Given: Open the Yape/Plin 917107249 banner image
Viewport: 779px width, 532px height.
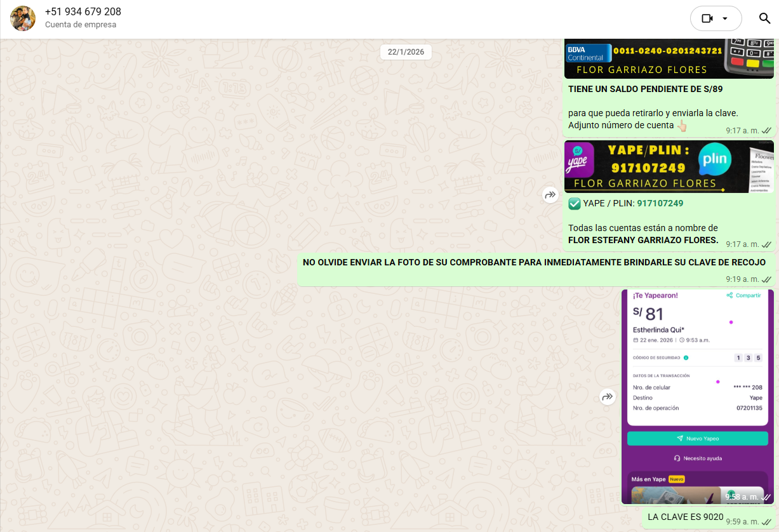Looking at the screenshot, I should click(x=669, y=166).
